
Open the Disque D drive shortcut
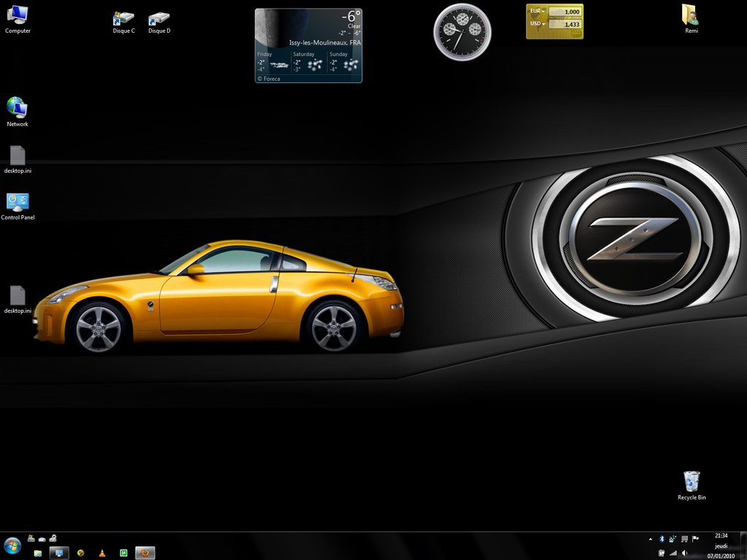[x=158, y=17]
